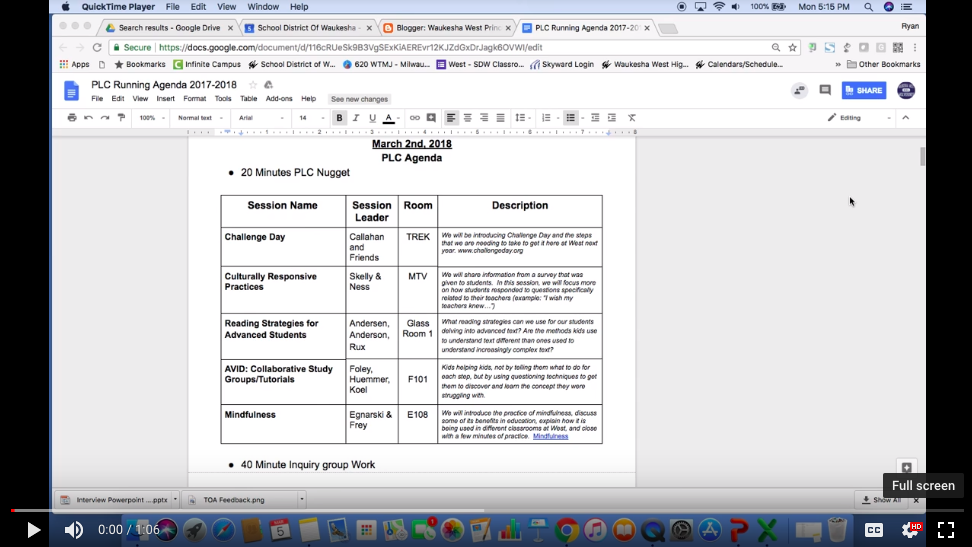
Task: Collapse the menus with the up chevron
Action: coord(906,118)
